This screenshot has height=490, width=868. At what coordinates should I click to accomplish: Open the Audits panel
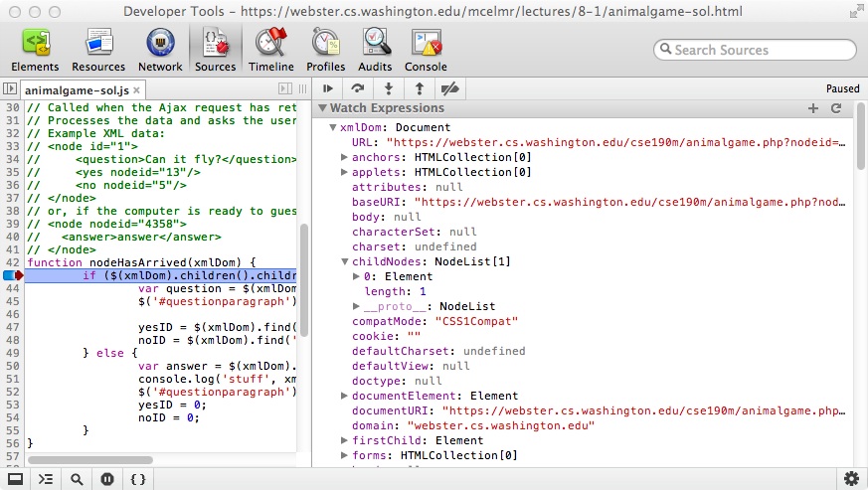coord(375,51)
